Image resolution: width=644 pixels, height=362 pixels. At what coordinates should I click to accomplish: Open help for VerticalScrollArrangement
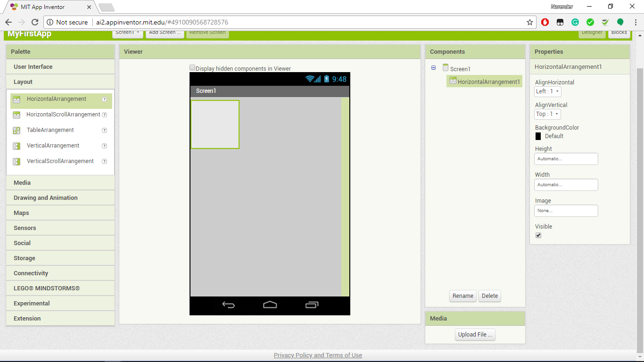coord(105,161)
